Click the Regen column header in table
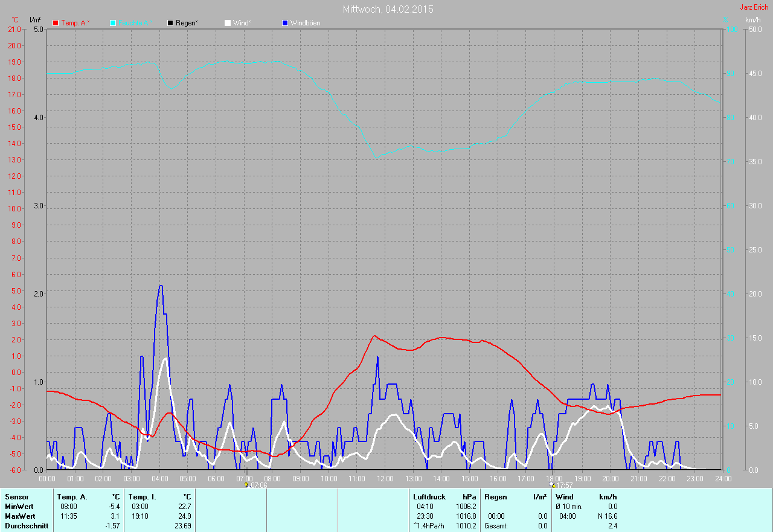 tap(495, 496)
